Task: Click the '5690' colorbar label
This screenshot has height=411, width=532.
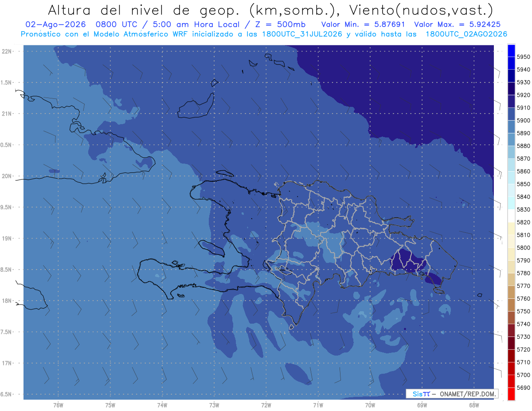Action: tap(523, 388)
